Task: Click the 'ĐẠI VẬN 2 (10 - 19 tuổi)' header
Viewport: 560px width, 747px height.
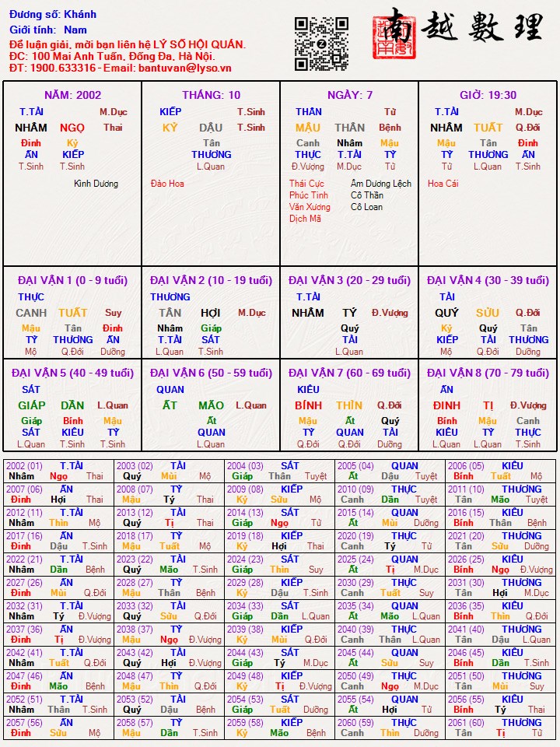Action: 211,280
